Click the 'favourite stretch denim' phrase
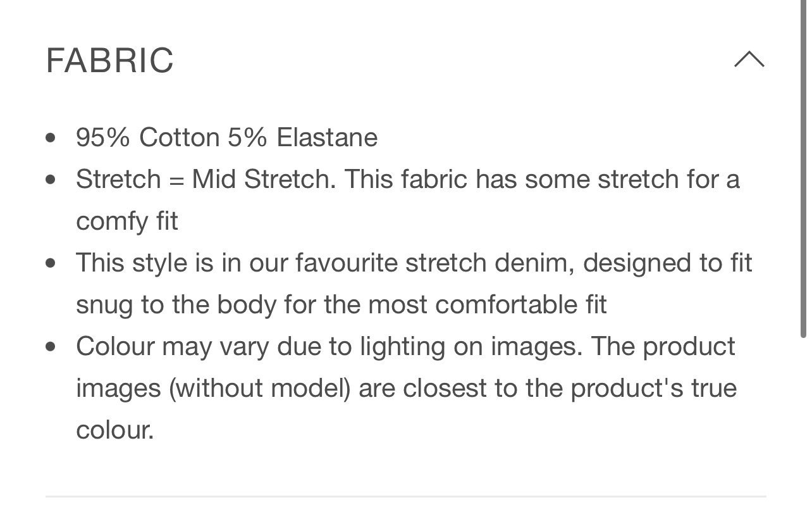Viewport: 812px width, 519px height. (425, 263)
